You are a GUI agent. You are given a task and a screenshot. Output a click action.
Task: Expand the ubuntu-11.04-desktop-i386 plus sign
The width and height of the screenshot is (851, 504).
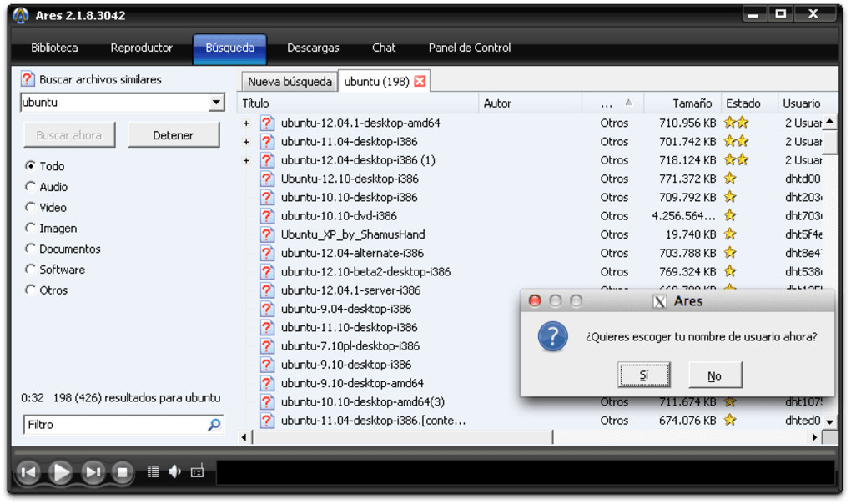click(x=246, y=142)
